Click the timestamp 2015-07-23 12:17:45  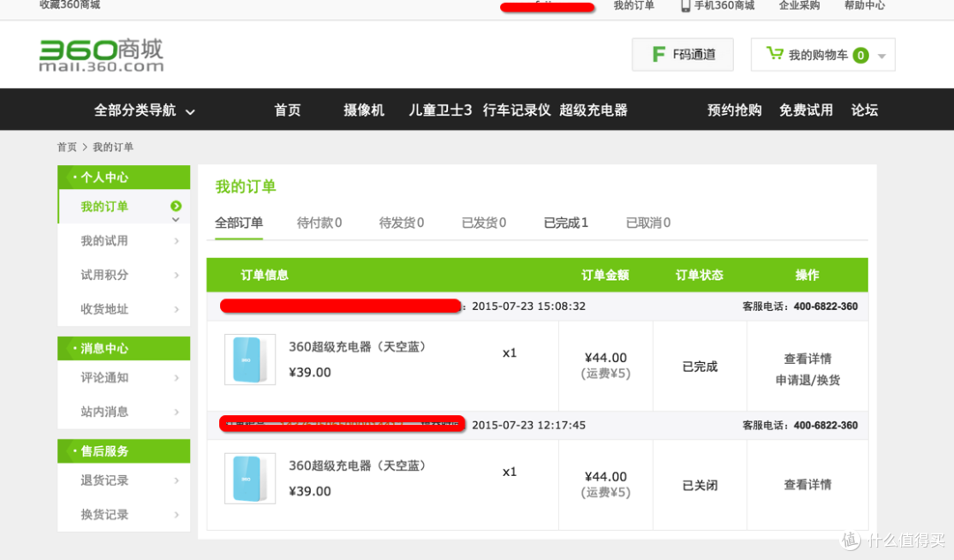pyautogui.click(x=529, y=425)
